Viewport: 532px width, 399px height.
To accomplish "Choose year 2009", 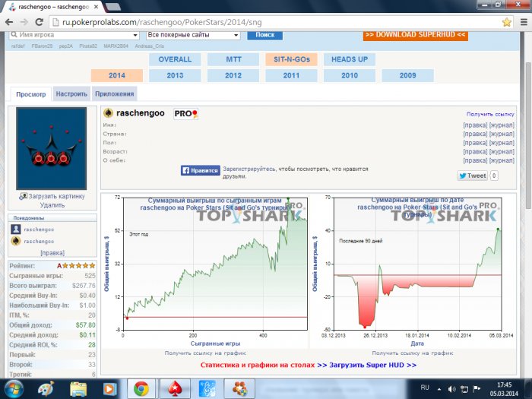I will click(x=407, y=75).
